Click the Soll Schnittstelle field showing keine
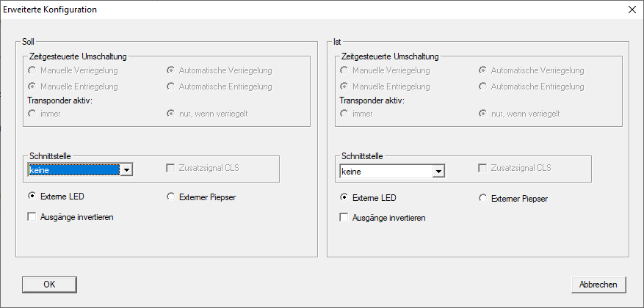644x308 pixels. pyautogui.click(x=73, y=170)
